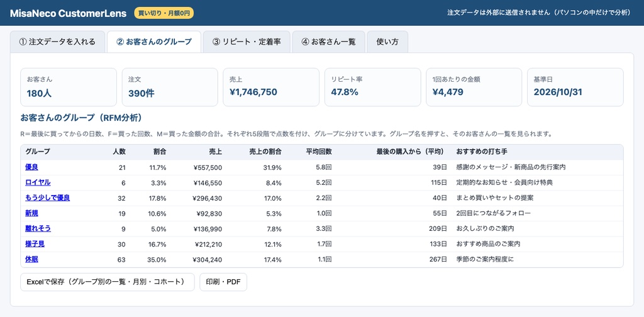Click the ¥557,500 sales cell
This screenshot has width=644, height=317.
pyautogui.click(x=208, y=167)
